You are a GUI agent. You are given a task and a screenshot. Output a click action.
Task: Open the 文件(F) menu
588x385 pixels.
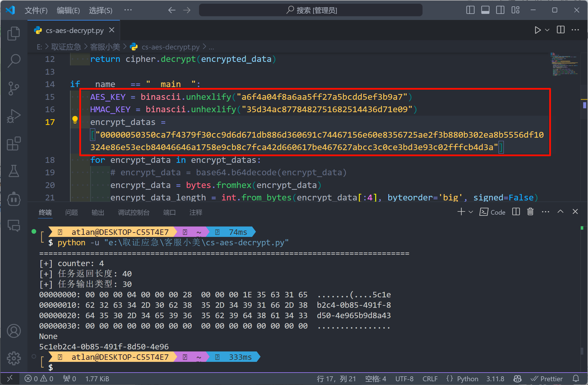[x=36, y=10]
